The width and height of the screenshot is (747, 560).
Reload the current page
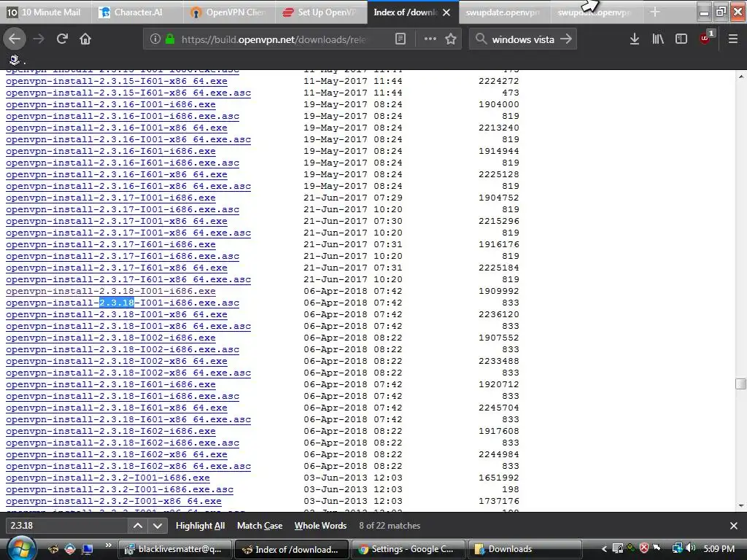tap(62, 39)
